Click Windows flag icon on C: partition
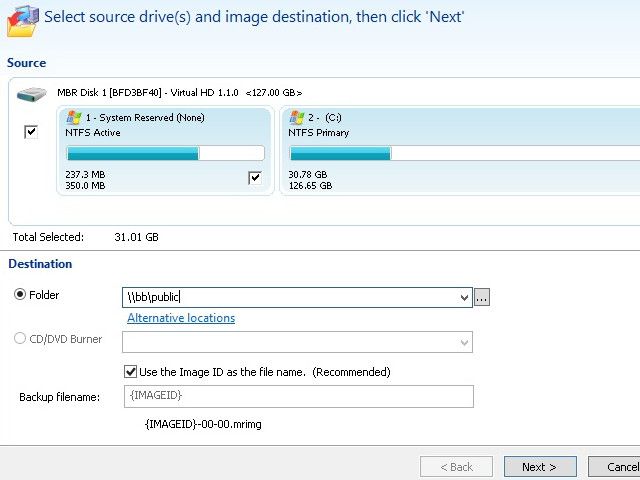 tap(298, 118)
